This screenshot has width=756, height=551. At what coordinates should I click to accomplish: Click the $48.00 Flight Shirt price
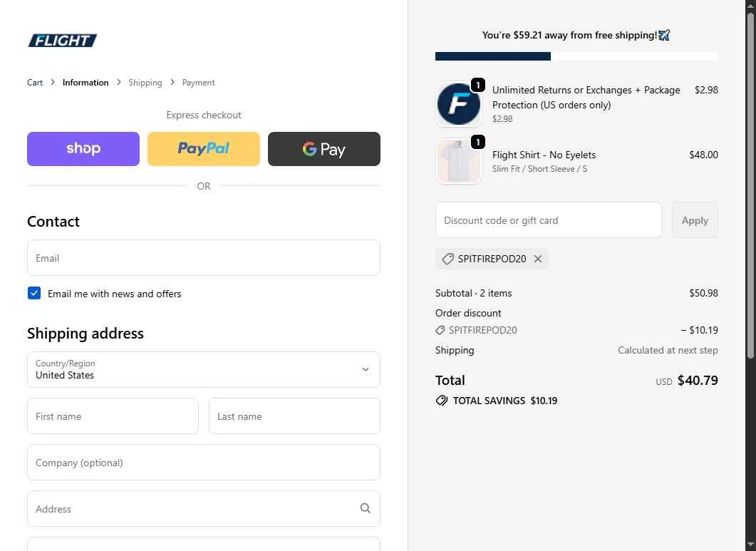click(703, 155)
